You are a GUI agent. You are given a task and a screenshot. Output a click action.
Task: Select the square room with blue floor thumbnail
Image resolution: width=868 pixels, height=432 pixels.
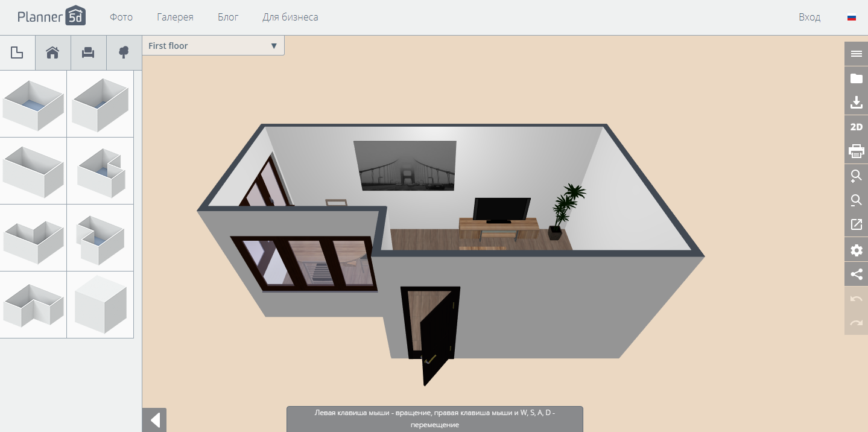point(33,105)
